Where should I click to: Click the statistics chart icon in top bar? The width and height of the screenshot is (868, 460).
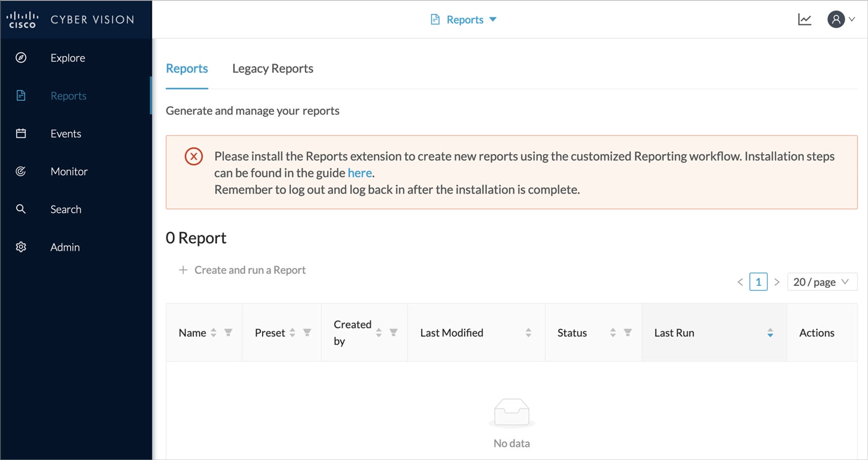tap(804, 19)
